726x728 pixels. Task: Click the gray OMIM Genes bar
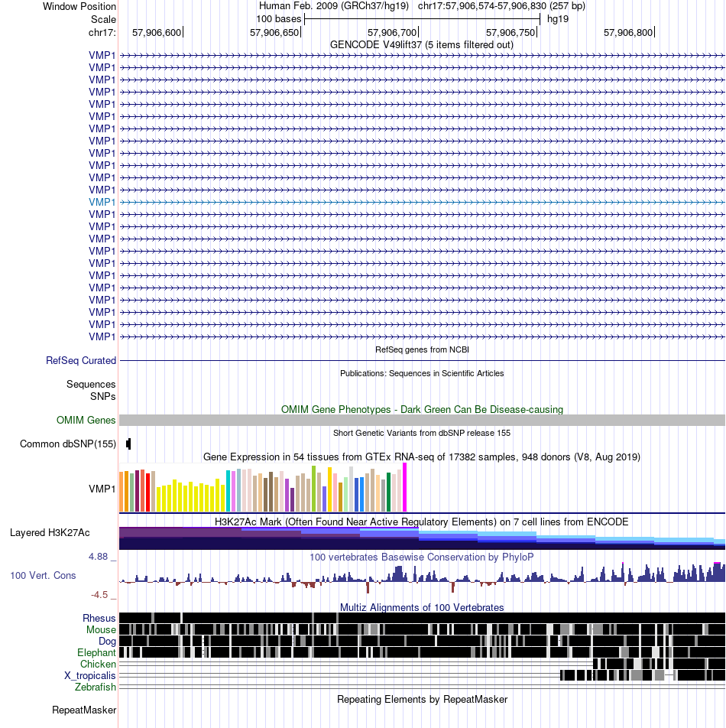(422, 420)
